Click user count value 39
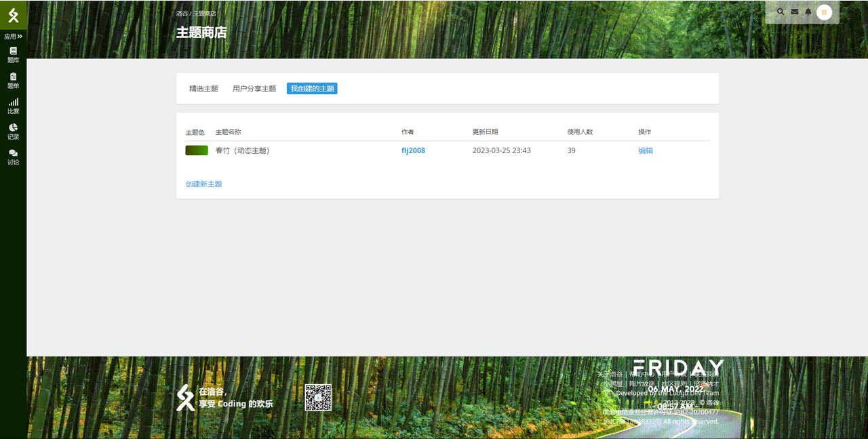 pos(572,150)
